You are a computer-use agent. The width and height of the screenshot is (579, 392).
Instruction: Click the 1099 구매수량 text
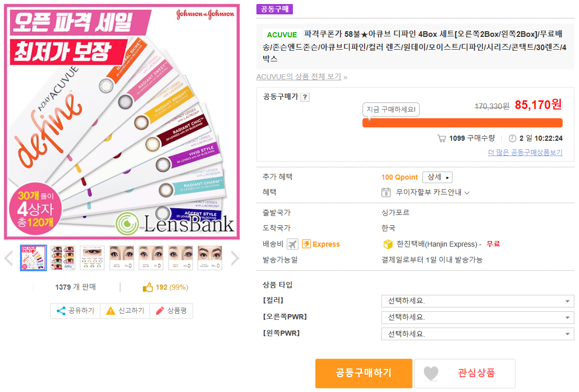click(x=472, y=138)
